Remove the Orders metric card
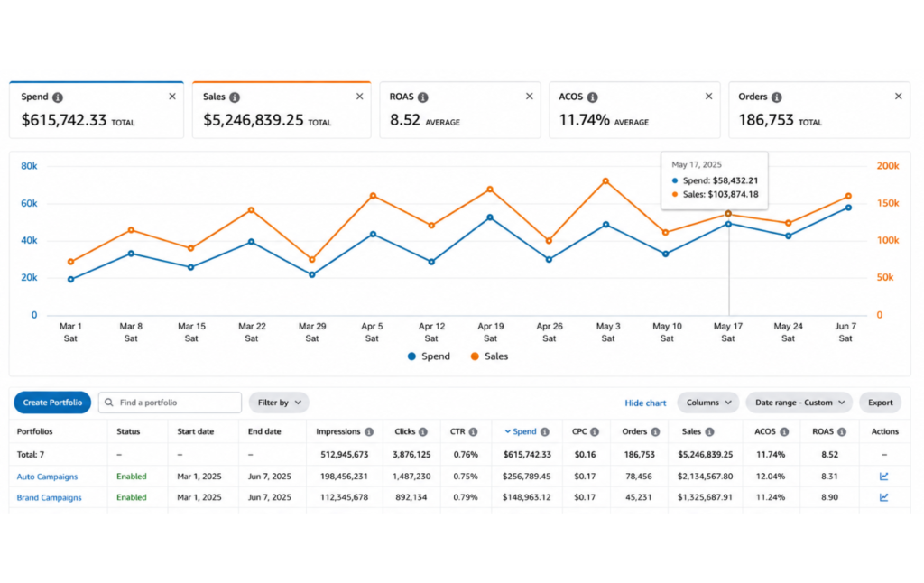924x583 pixels. click(x=898, y=96)
